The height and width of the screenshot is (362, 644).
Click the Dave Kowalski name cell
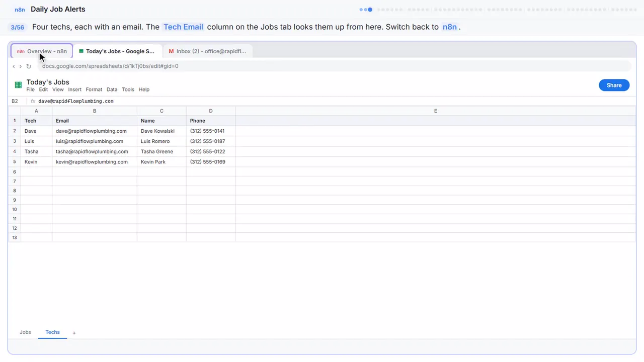tap(162, 131)
